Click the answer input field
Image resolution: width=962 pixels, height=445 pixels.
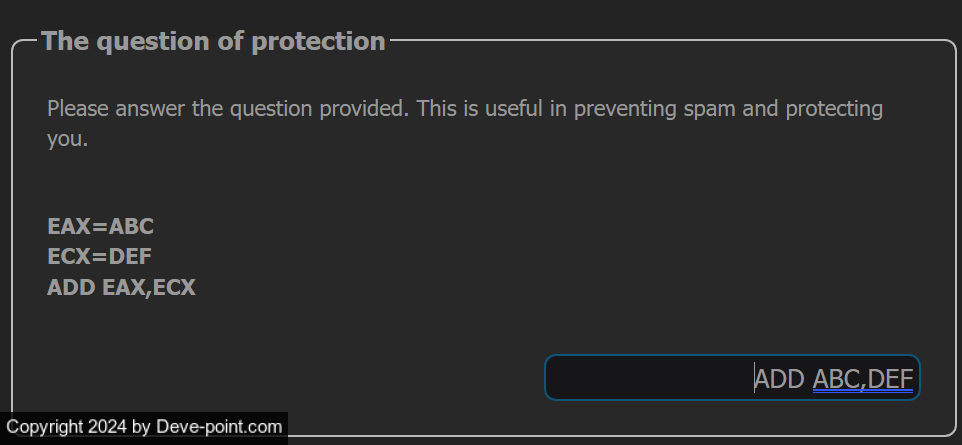[731, 378]
